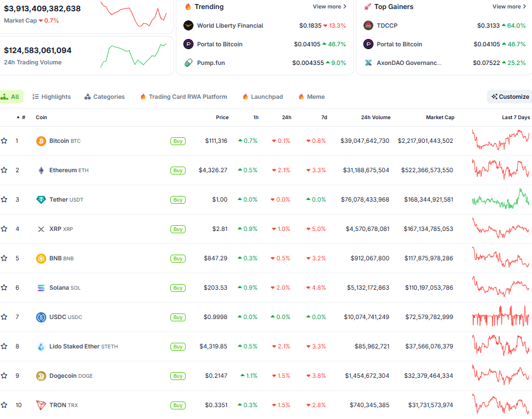Click the TRON TRX coin icon

point(41,405)
